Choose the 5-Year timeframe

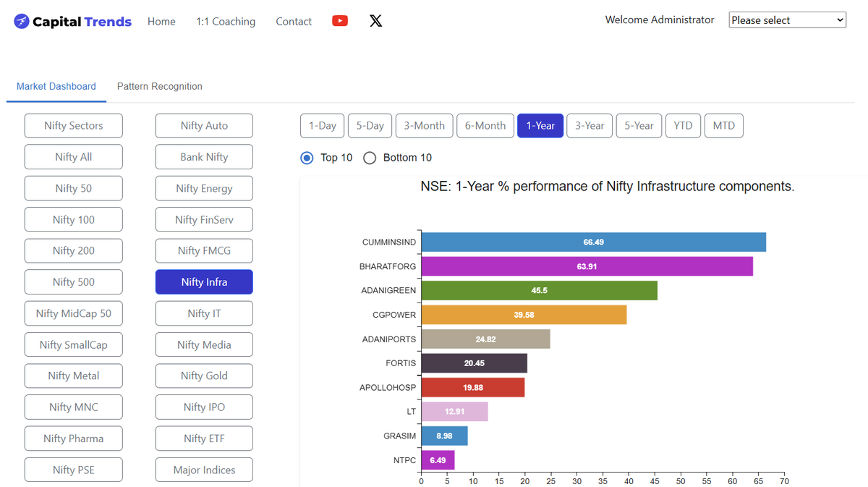click(x=639, y=126)
